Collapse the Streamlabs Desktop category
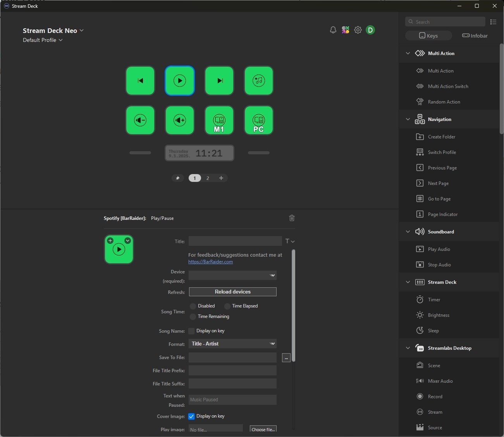The height and width of the screenshot is (437, 504). (408, 348)
